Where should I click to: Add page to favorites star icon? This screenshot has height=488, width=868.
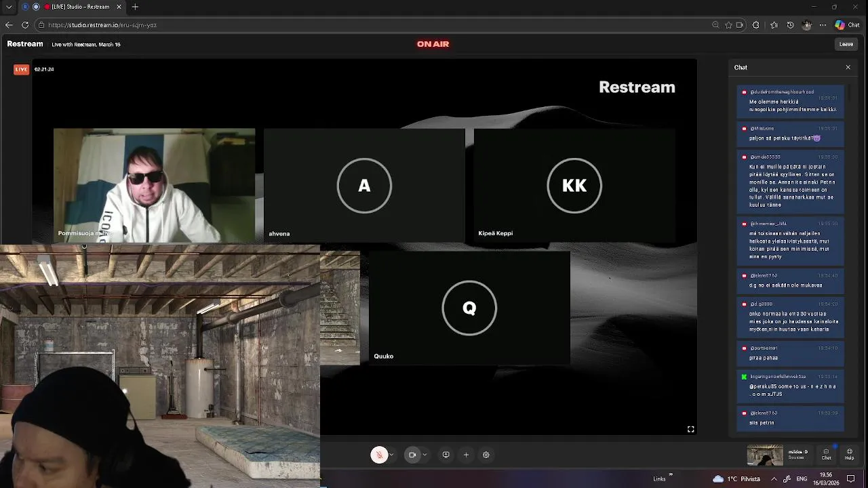click(729, 25)
